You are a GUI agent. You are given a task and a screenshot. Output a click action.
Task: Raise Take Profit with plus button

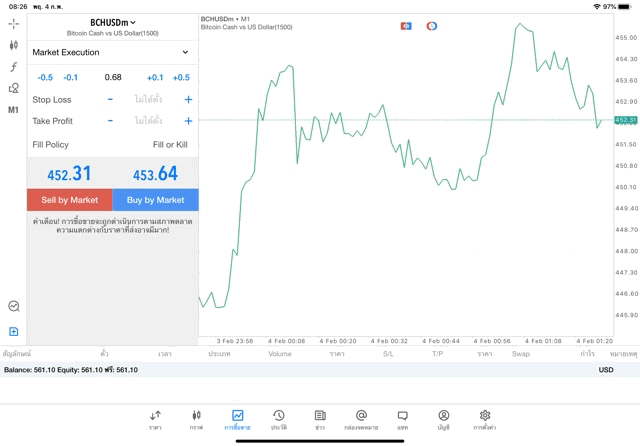pos(188,121)
